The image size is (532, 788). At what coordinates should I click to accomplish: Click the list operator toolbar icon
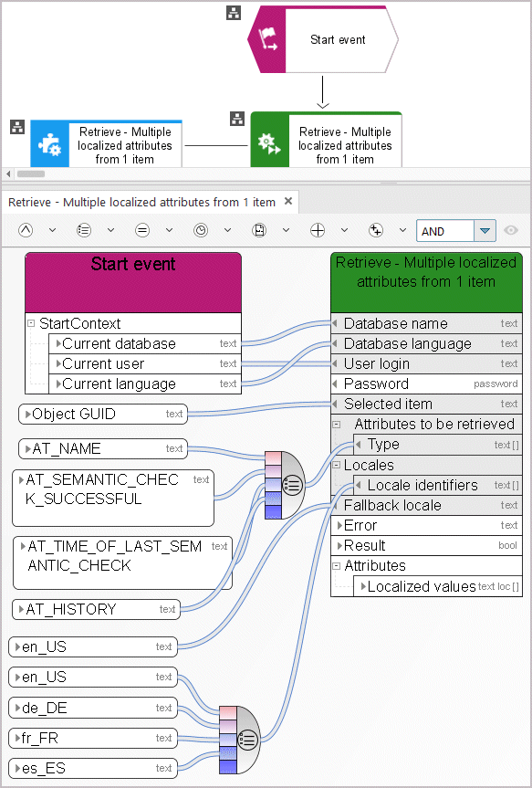tap(84, 231)
